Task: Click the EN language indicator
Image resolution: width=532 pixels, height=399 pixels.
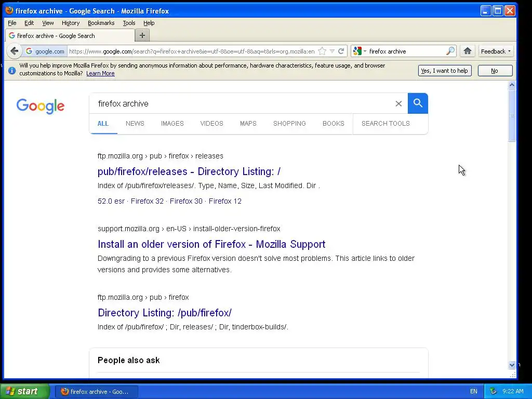Action: tap(474, 391)
